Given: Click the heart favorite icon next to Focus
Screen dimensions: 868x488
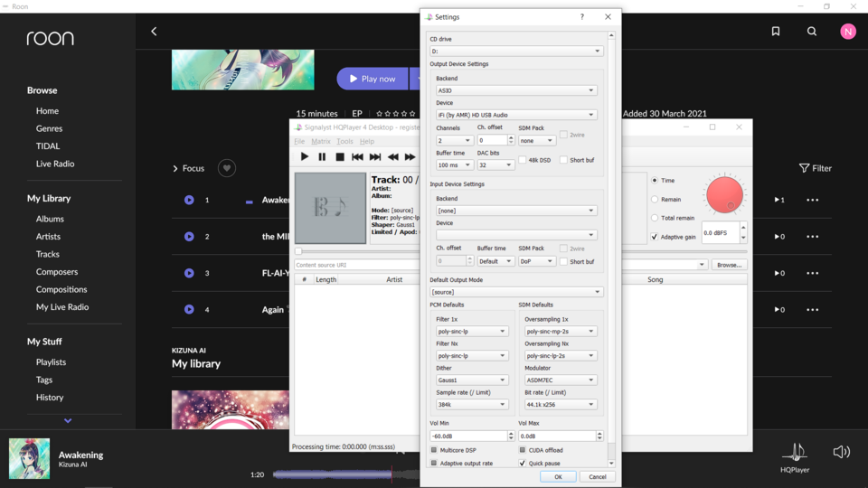Looking at the screenshot, I should coord(226,168).
